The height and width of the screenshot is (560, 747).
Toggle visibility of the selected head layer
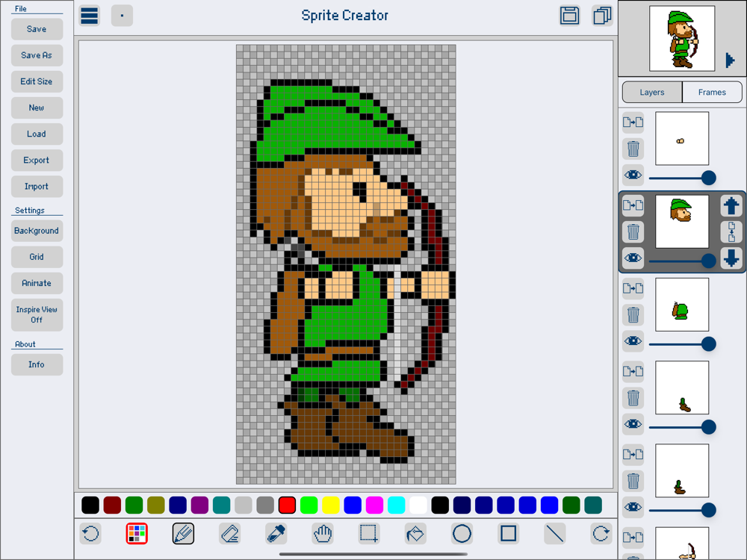click(633, 258)
